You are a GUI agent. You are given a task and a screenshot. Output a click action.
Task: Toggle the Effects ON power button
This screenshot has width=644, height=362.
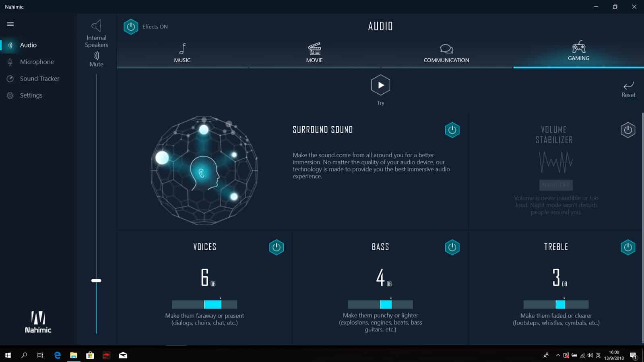point(131,27)
